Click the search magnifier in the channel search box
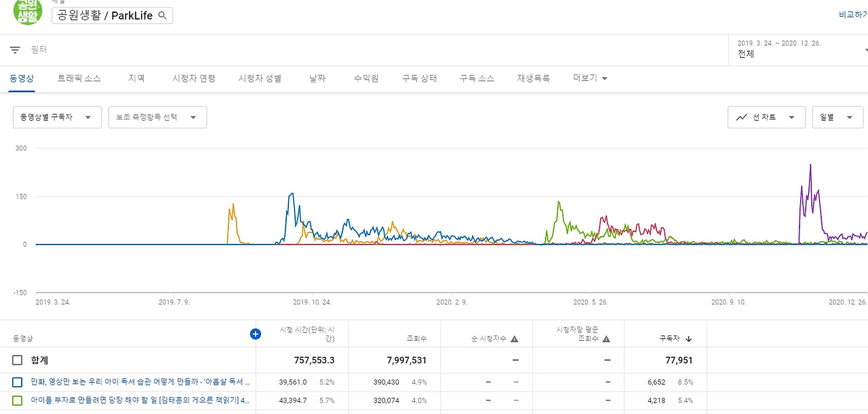Viewport: 868px width, 414px height. pyautogui.click(x=162, y=14)
